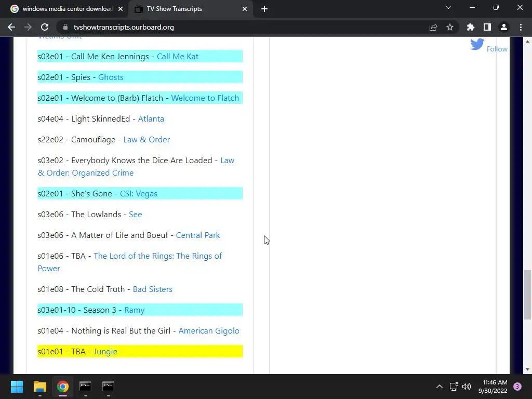Open the Ramy show link
This screenshot has height=399, width=532.
pyautogui.click(x=135, y=310)
